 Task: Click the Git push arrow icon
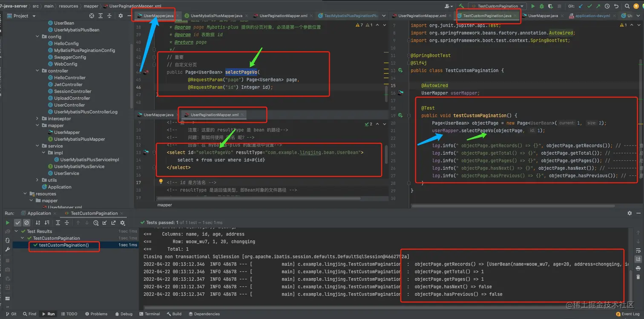pyautogui.click(x=598, y=6)
